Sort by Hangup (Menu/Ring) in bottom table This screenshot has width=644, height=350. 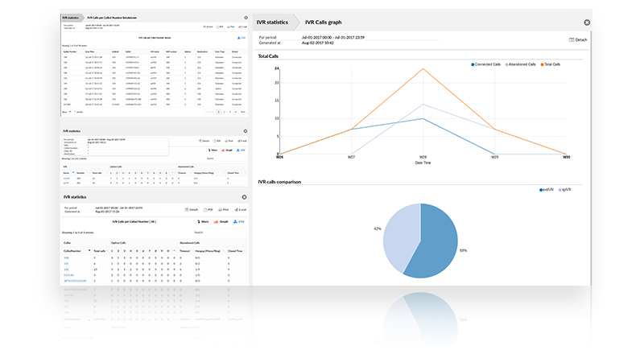coord(209,251)
